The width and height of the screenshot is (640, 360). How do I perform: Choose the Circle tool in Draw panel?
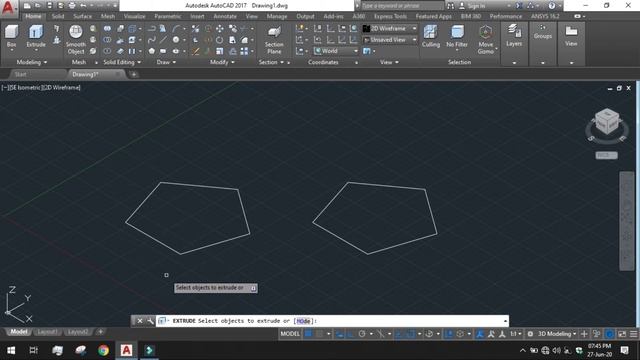tap(176, 40)
